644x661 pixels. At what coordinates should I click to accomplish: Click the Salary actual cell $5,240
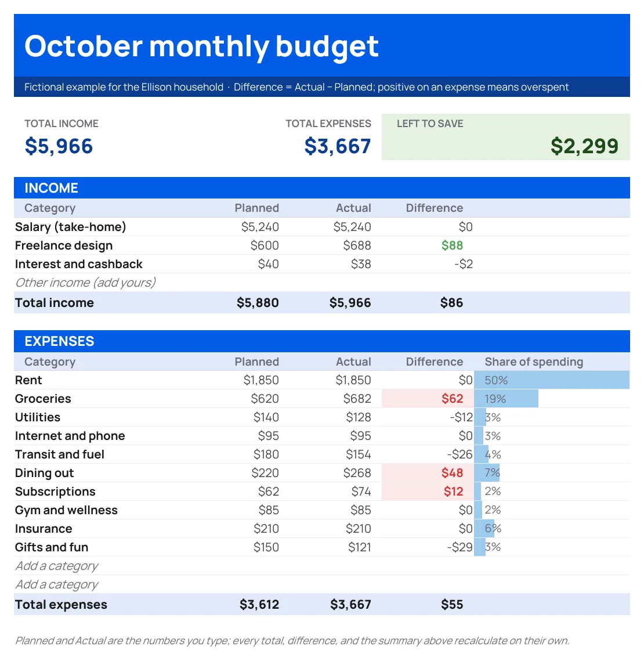[352, 227]
